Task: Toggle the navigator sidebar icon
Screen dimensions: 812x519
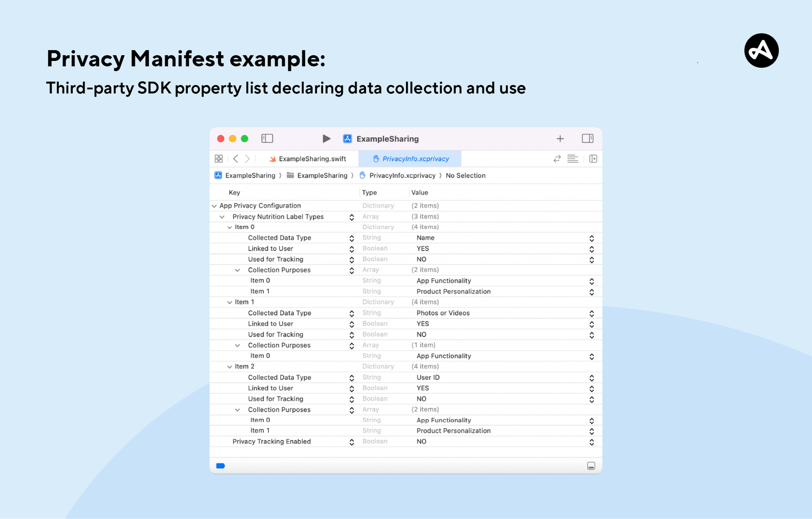Action: pos(267,138)
